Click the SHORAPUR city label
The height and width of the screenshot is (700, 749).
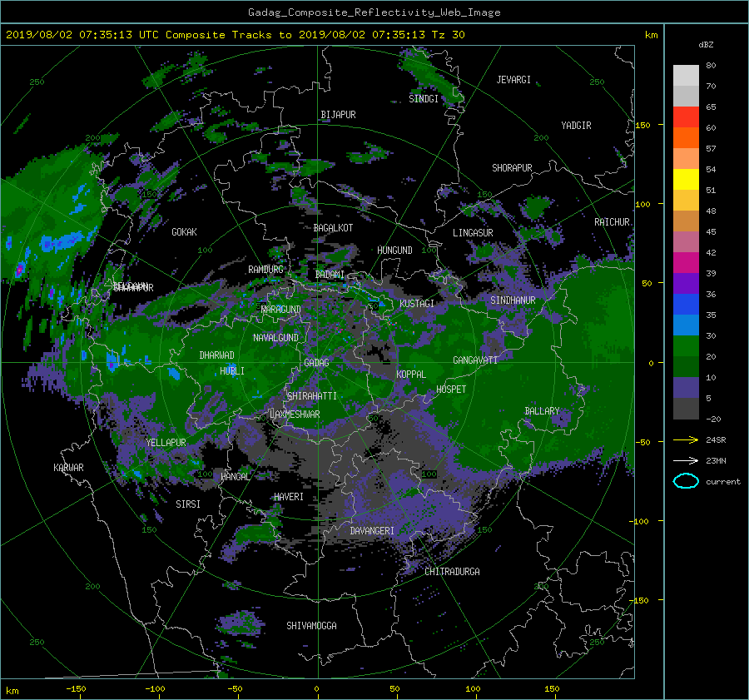pos(512,168)
